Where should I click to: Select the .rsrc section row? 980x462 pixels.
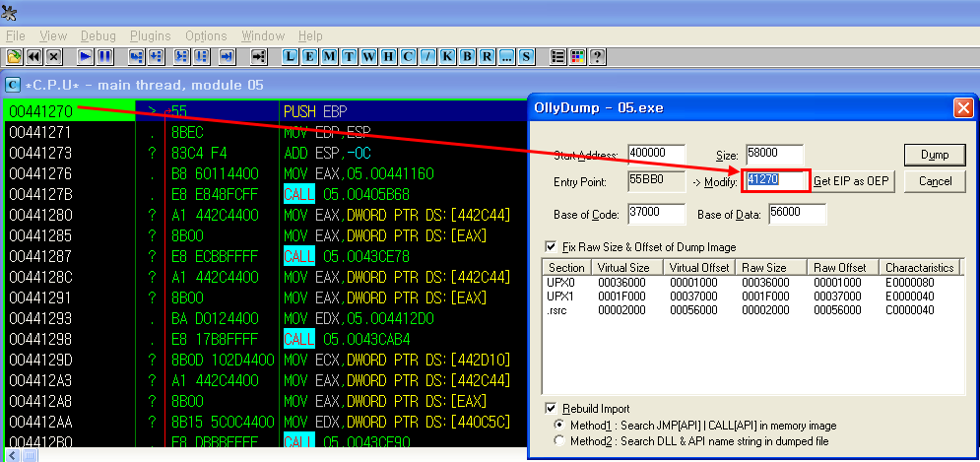point(752,310)
